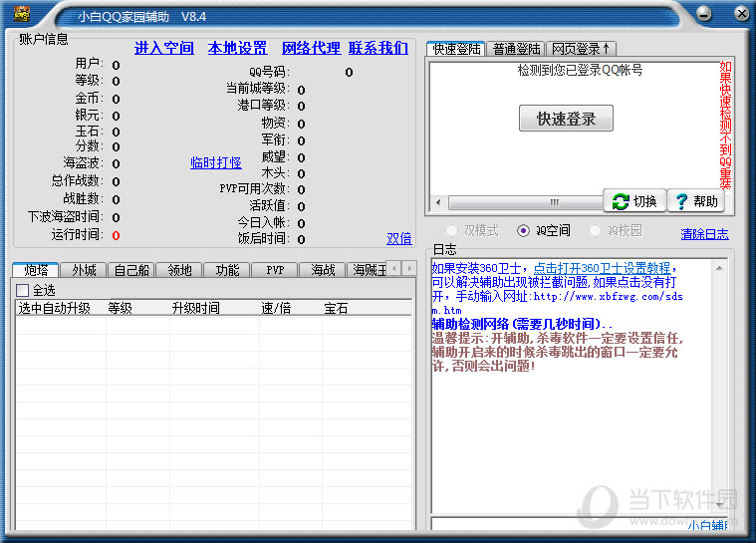The image size is (756, 543).
Task: Open the 网络代理 link
Action: click(x=311, y=48)
